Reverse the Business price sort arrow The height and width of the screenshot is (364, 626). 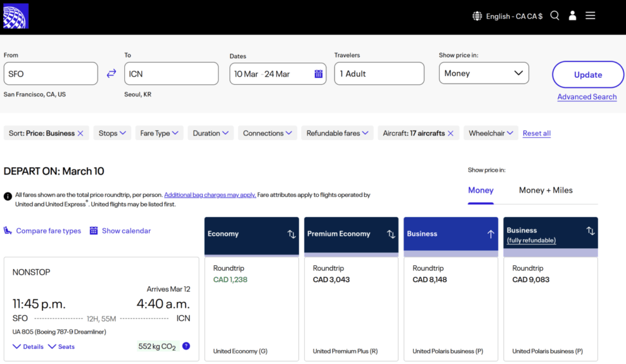pyautogui.click(x=490, y=234)
